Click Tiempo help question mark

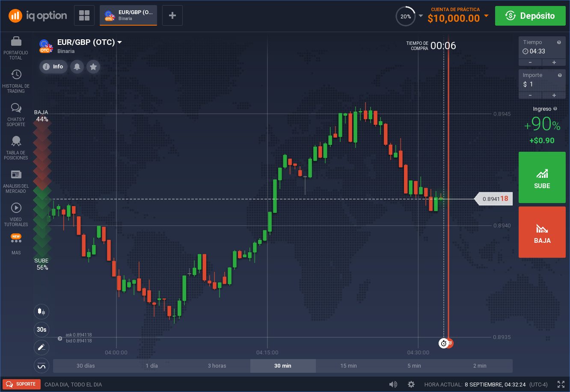(x=559, y=42)
